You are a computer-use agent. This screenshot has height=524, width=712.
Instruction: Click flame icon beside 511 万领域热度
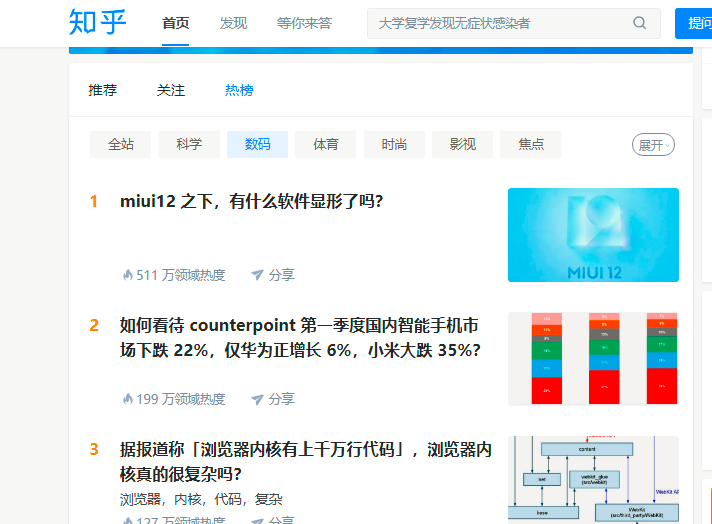(128, 275)
